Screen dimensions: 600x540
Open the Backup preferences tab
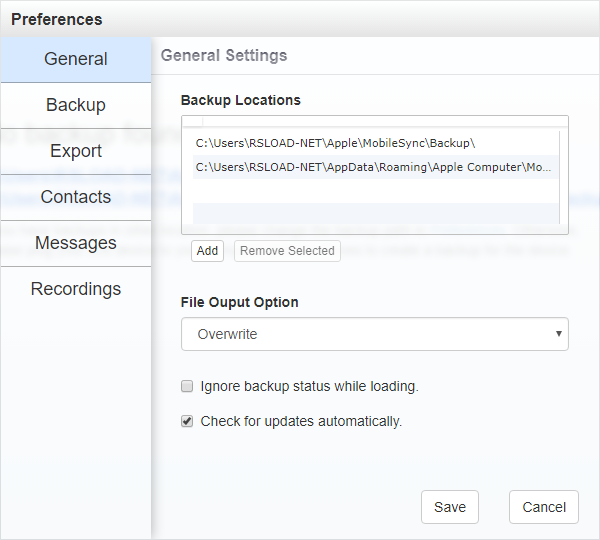coord(76,105)
